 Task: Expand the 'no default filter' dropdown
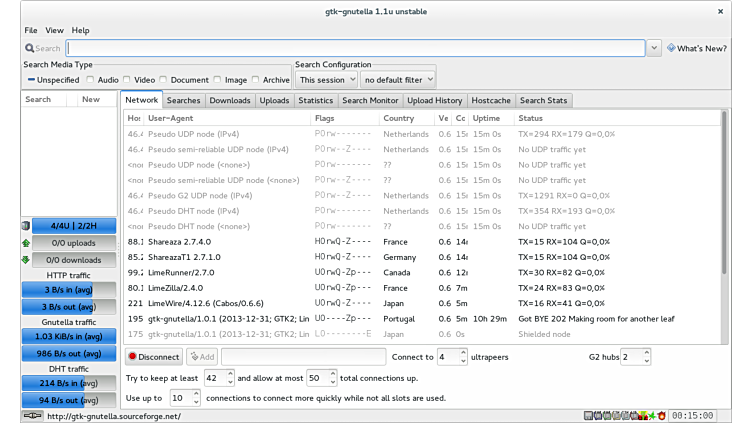click(398, 80)
